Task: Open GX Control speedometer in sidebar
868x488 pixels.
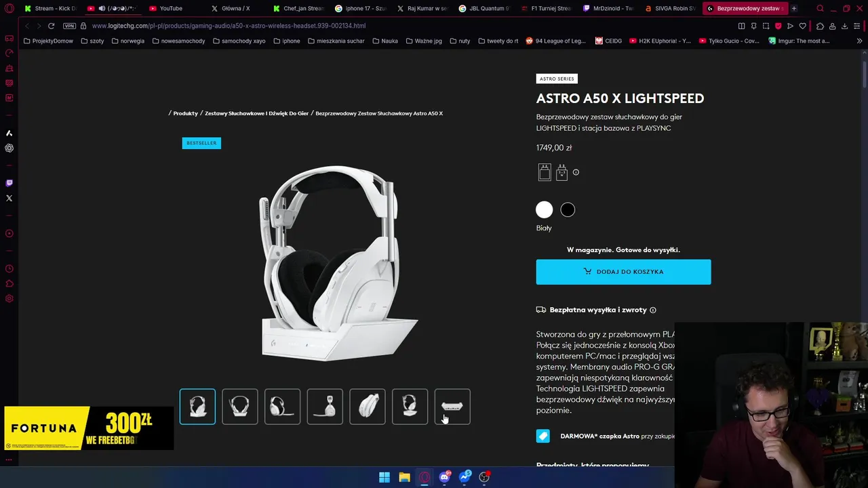Action: point(9,54)
